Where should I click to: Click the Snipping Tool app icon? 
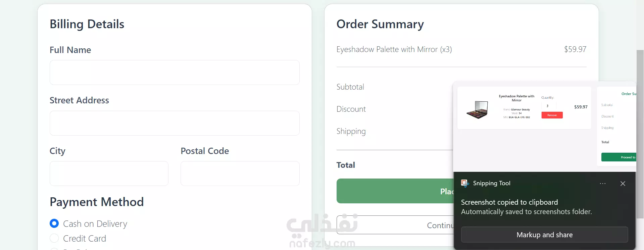point(465,183)
